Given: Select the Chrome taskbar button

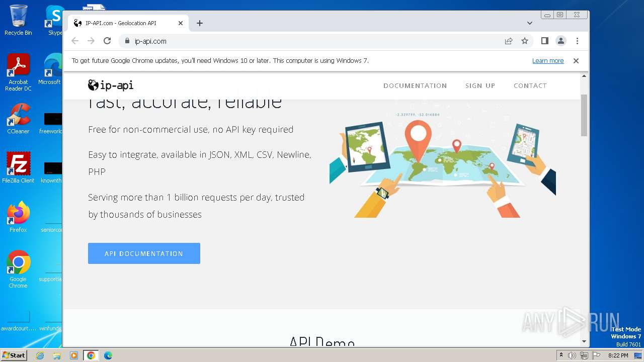Looking at the screenshot, I should tap(91, 355).
